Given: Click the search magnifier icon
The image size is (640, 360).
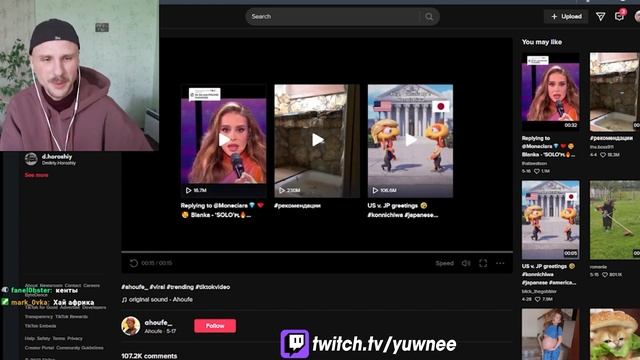Looking at the screenshot, I should (429, 17).
